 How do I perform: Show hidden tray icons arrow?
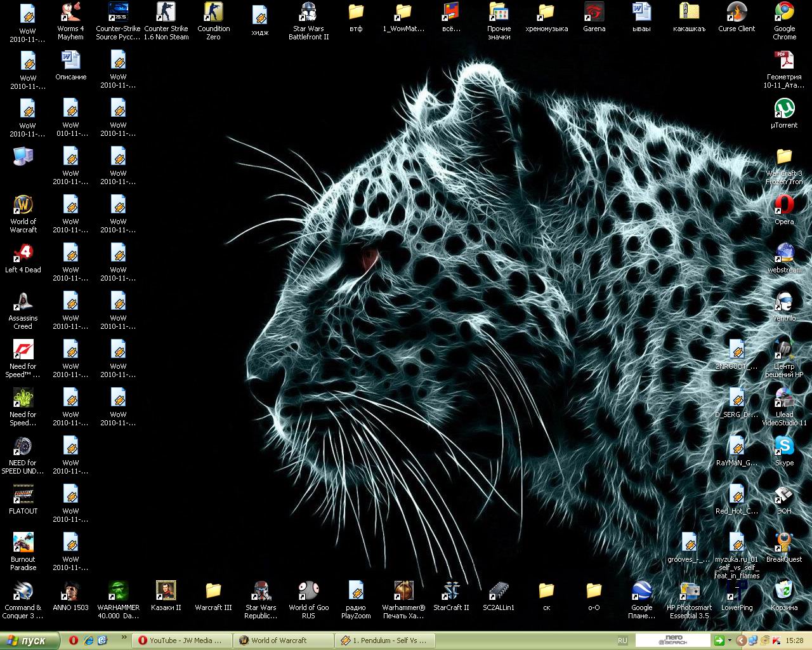(x=740, y=640)
